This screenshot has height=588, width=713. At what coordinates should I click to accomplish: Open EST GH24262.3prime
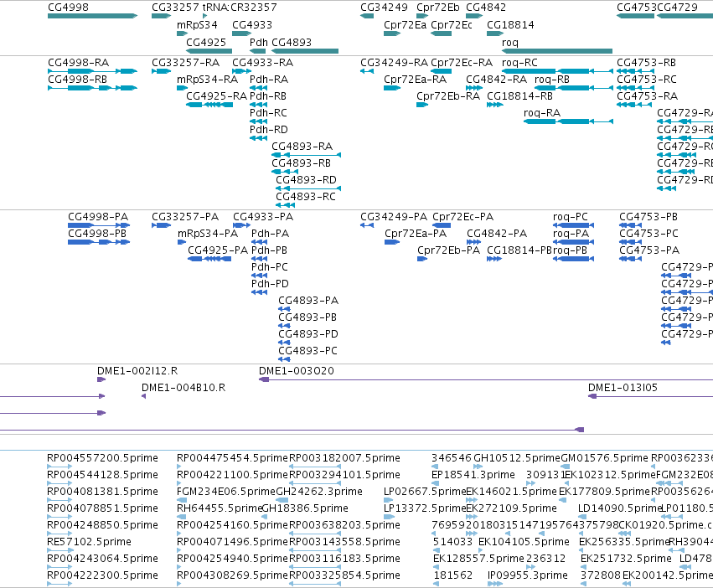click(319, 491)
